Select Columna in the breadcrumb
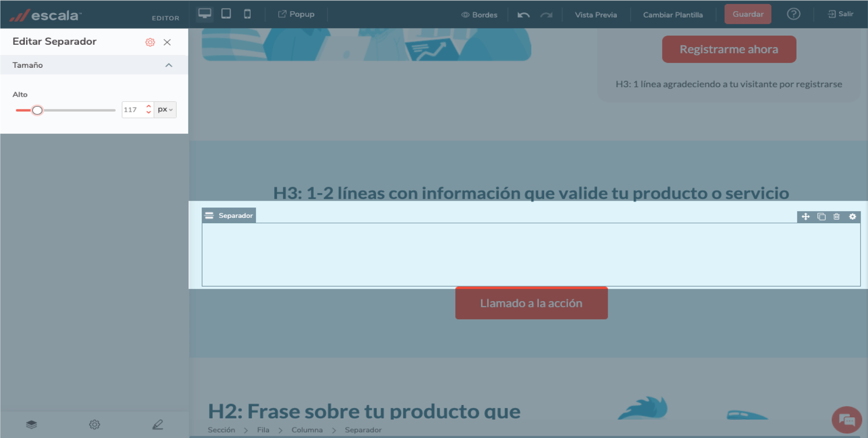Viewport: 868px width, 438px height. (307, 430)
